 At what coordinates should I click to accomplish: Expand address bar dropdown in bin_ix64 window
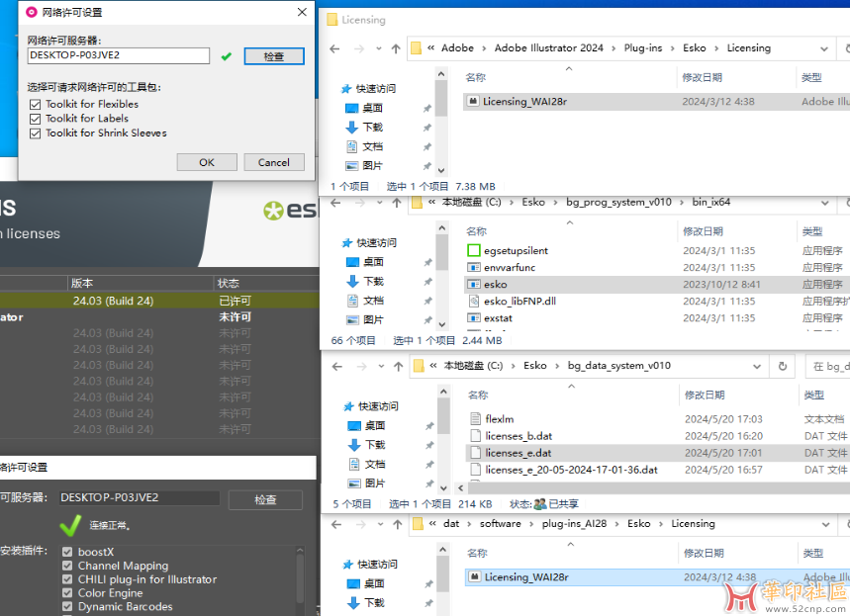tap(825, 203)
